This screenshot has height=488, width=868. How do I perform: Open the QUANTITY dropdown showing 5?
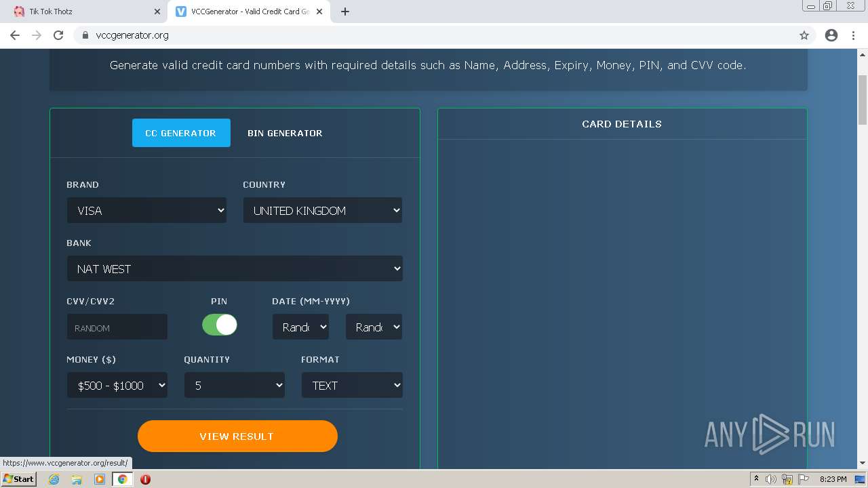[x=235, y=386]
